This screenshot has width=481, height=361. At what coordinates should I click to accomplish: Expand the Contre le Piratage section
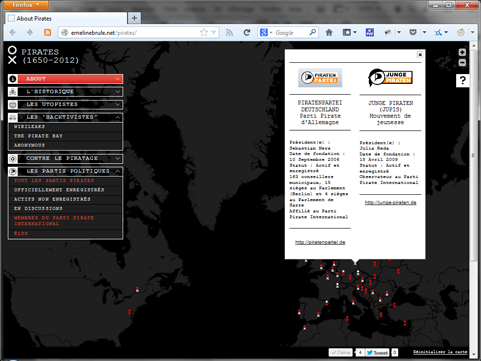(x=66, y=158)
